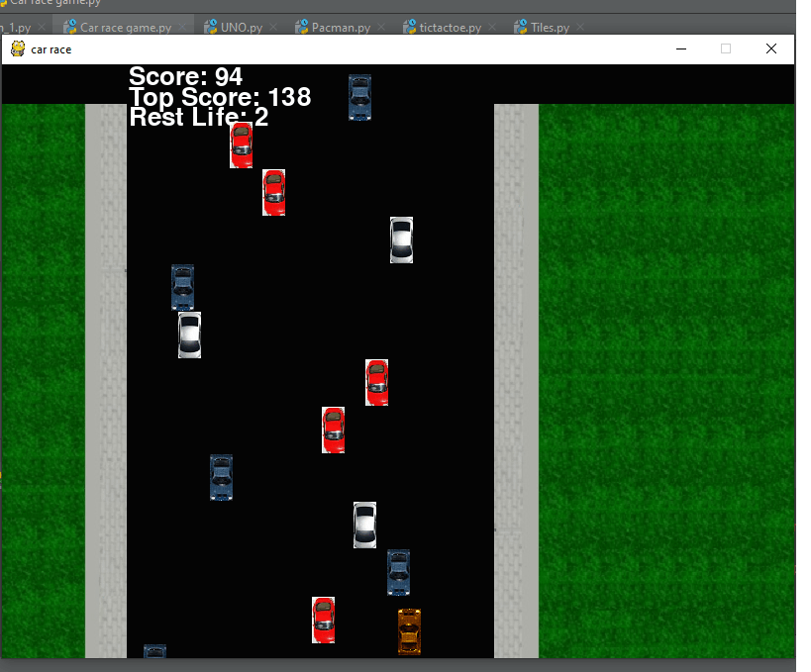Click the white car touching a blue car
Image resolution: width=811 pixels, height=672 pixels.
[189, 335]
